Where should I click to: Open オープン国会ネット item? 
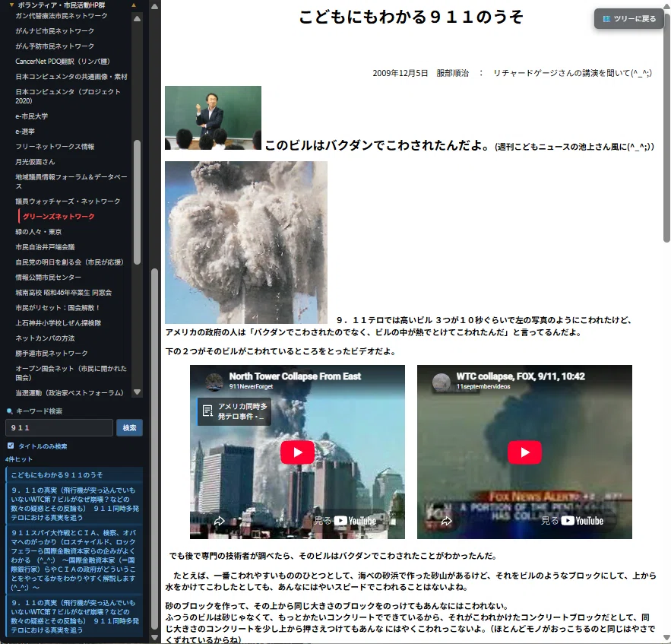71,373
